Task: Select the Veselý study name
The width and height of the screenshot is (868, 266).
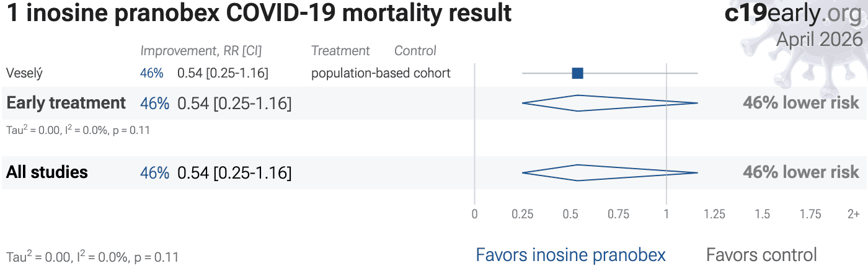Action: pyautogui.click(x=24, y=73)
